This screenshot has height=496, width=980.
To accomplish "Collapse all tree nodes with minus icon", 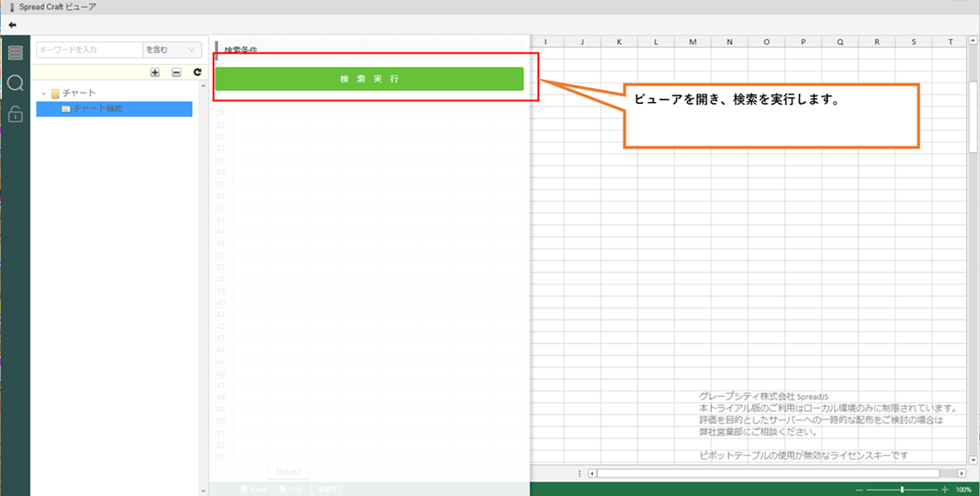I will click(x=176, y=72).
